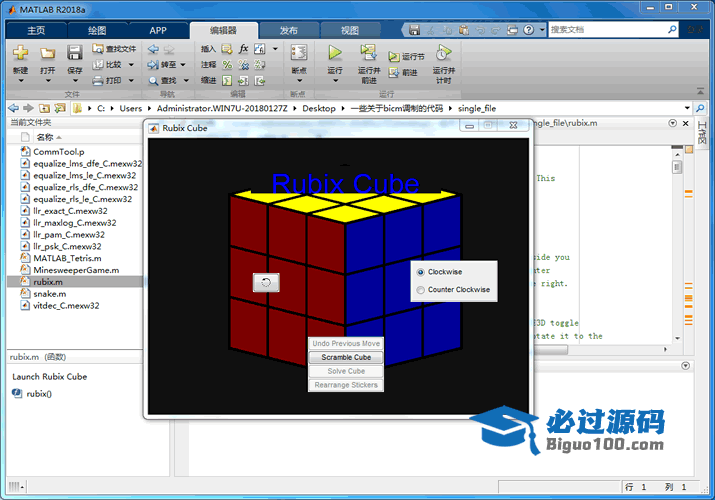The height and width of the screenshot is (500, 715).
Task: Click the insert section icon beside 插入
Action: tap(227, 49)
